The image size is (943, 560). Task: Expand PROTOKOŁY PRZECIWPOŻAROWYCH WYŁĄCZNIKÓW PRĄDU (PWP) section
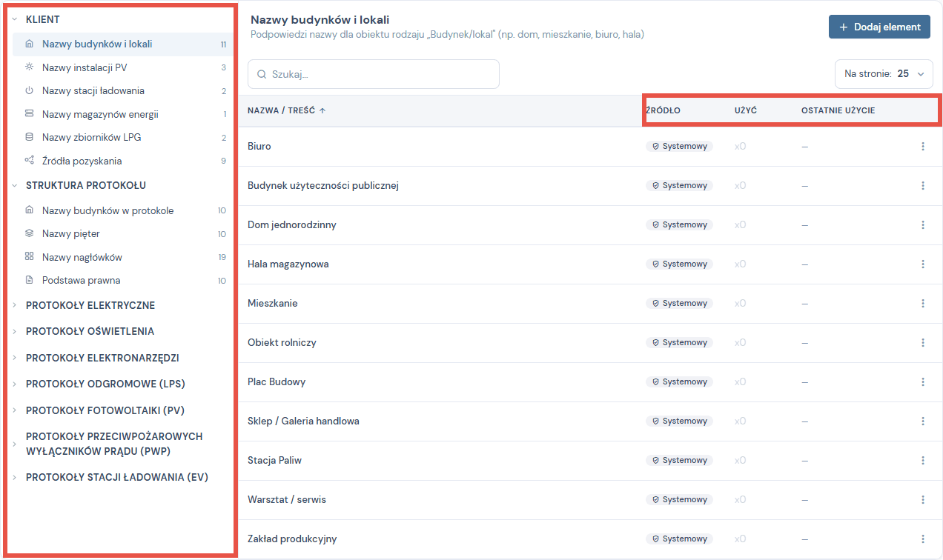click(x=14, y=444)
